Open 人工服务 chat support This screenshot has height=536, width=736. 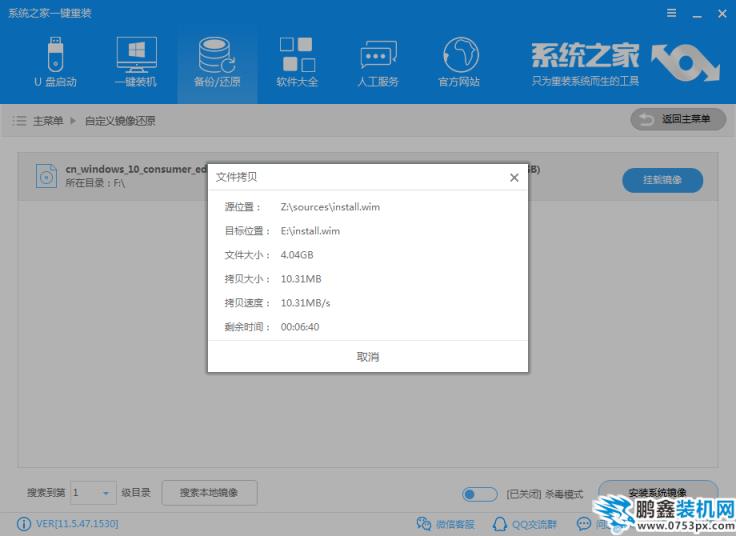tap(378, 62)
